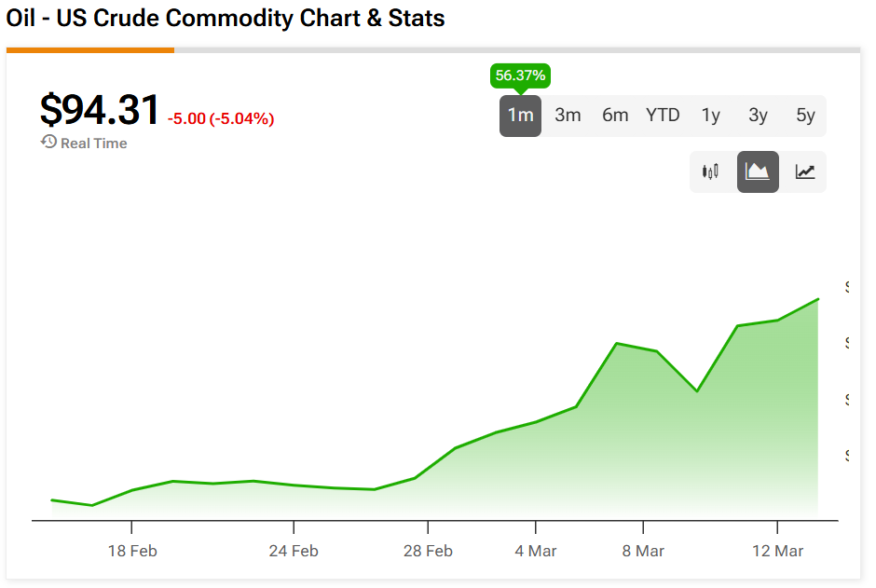Viewport: 876px width, 588px height.
Task: Click the 18 Feb axis label
Action: coord(132,551)
